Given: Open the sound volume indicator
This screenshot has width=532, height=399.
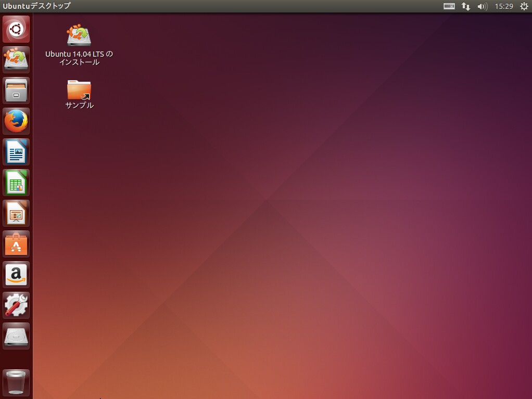Looking at the screenshot, I should (x=482, y=6).
